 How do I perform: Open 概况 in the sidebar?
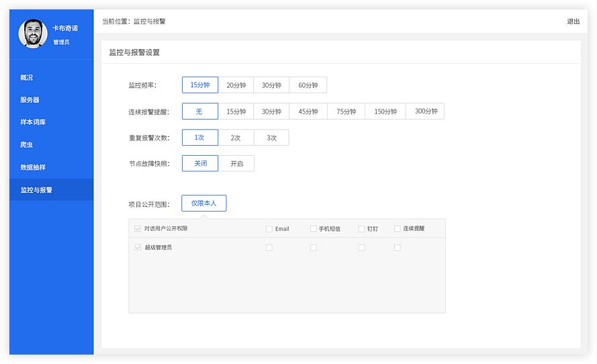click(27, 78)
